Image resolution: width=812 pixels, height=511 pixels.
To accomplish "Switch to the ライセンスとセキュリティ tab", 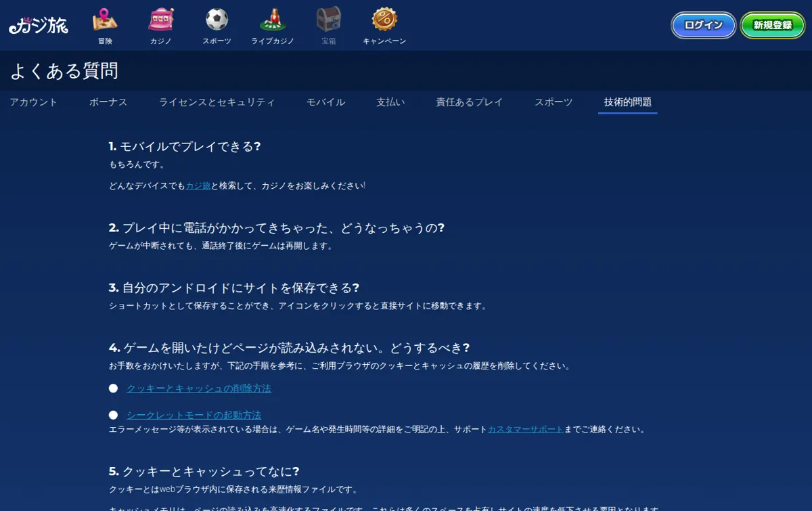I will click(x=217, y=102).
